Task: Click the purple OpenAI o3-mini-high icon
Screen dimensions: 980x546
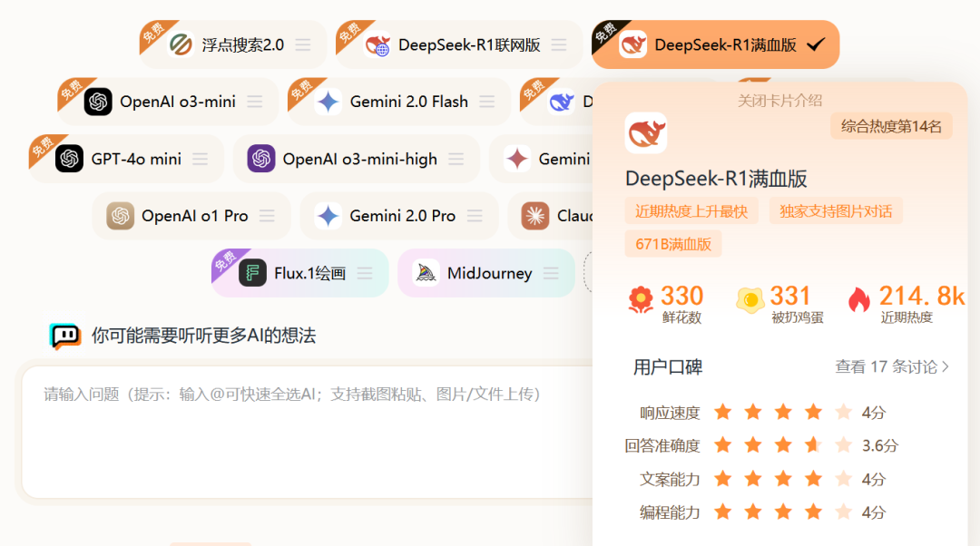Action: pyautogui.click(x=261, y=159)
